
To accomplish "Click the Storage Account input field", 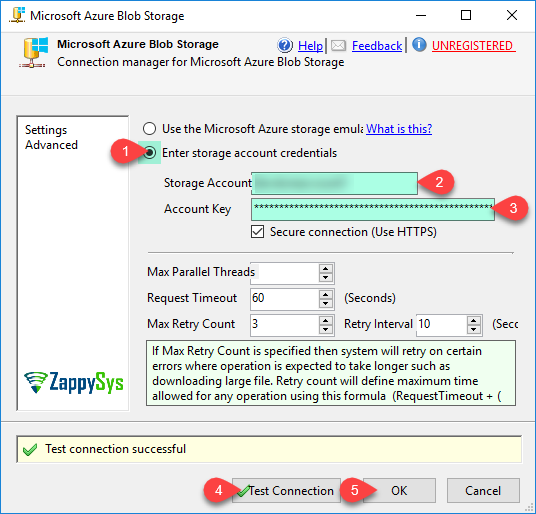I will (x=334, y=183).
